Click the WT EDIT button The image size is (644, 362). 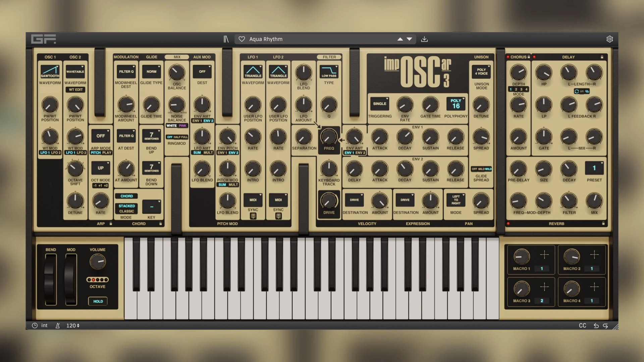coord(75,89)
